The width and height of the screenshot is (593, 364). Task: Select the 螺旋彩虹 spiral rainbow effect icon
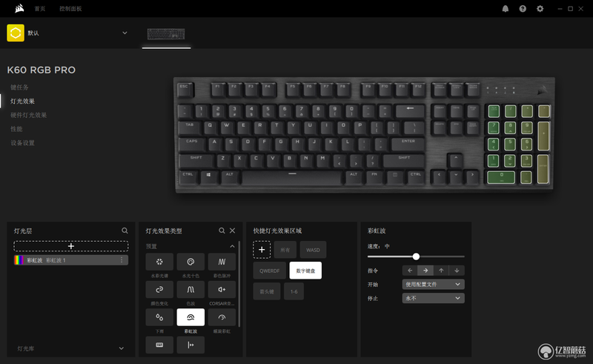coord(222,317)
